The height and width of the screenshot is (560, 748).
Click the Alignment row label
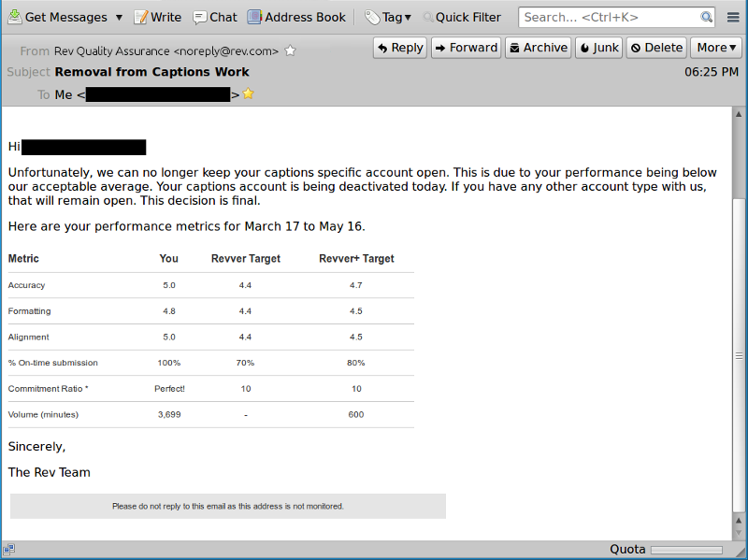click(x=28, y=337)
